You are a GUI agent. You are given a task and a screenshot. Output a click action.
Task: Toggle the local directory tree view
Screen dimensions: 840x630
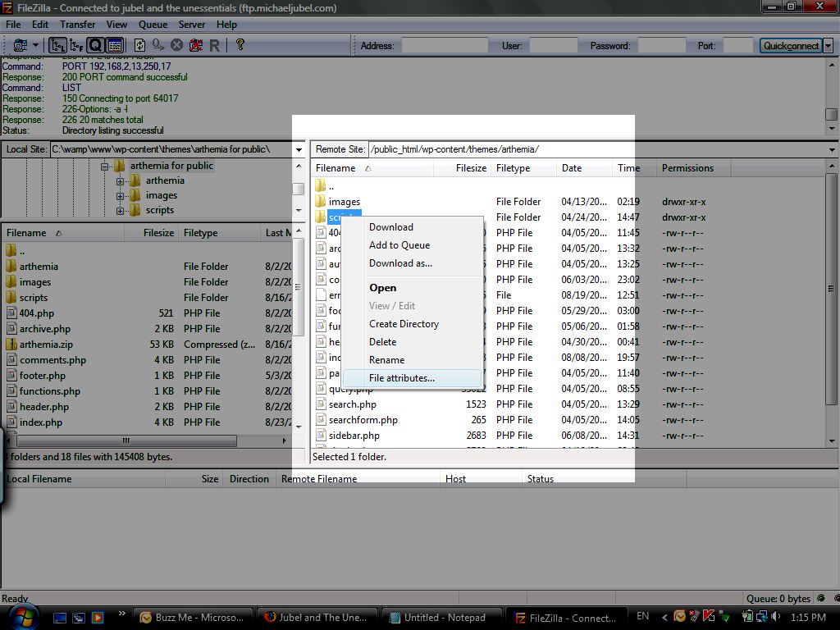[59, 45]
